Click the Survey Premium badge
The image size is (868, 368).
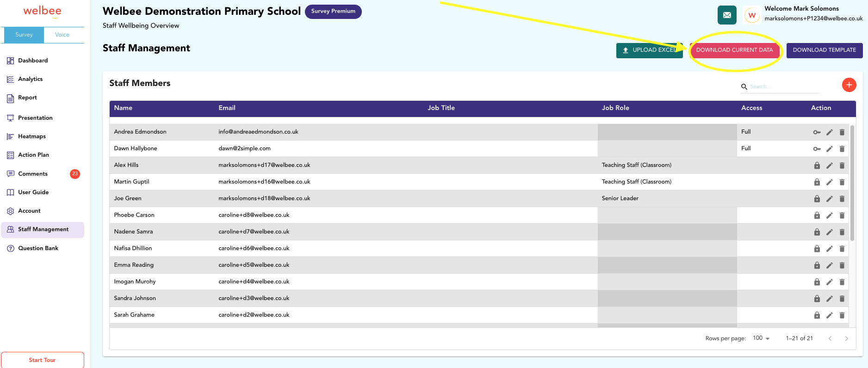pyautogui.click(x=333, y=12)
